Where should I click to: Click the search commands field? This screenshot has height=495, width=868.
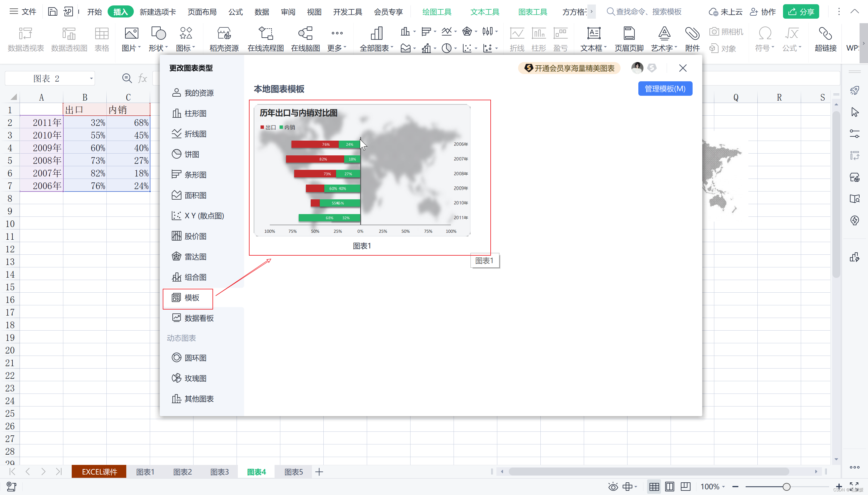[x=644, y=12]
